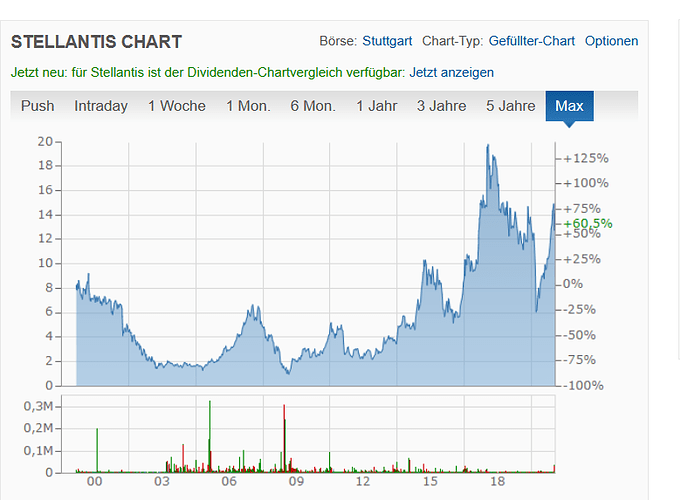The height and width of the screenshot is (500, 680).
Task: Click the +60,5% performance label
Action: coord(588,223)
